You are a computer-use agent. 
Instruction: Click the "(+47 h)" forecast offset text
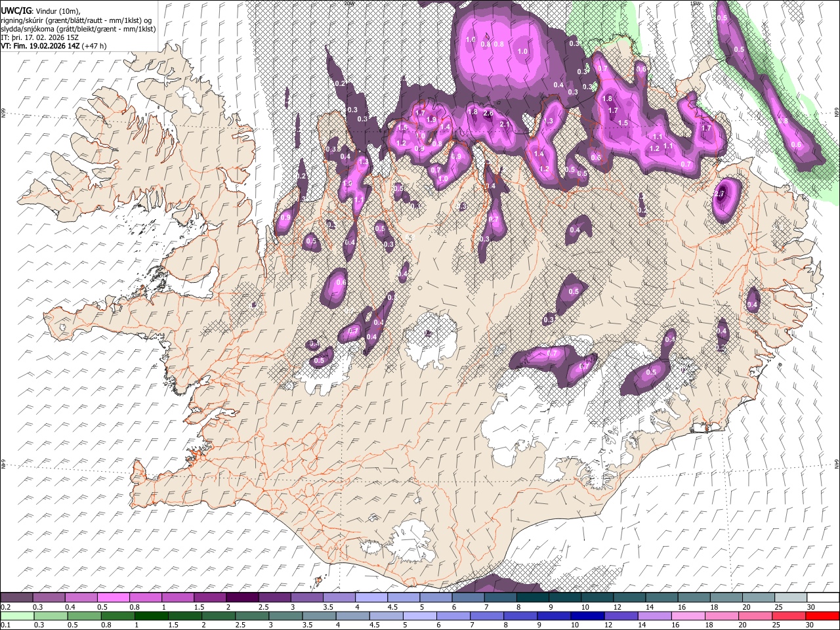pos(94,46)
